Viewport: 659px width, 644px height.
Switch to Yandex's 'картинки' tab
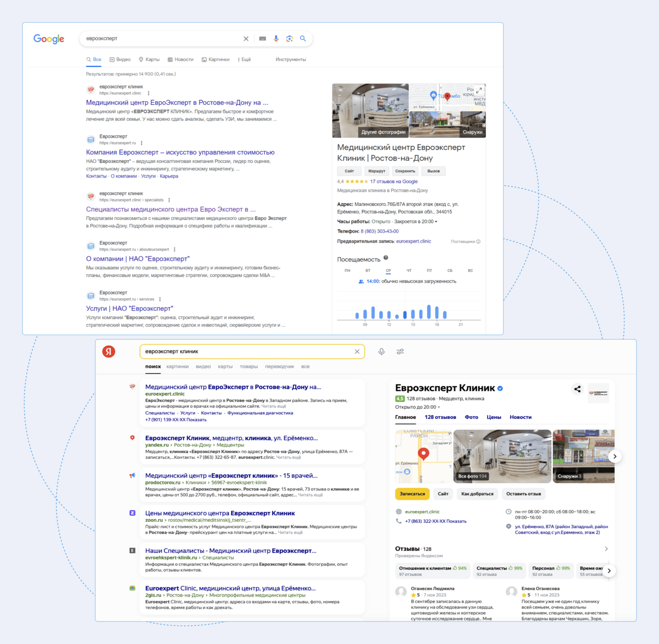pyautogui.click(x=178, y=367)
